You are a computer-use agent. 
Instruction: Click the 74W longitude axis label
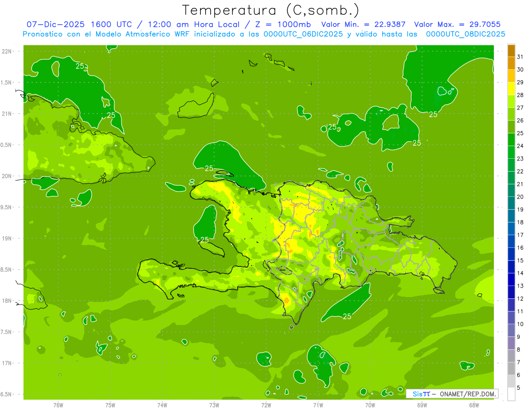click(162, 405)
